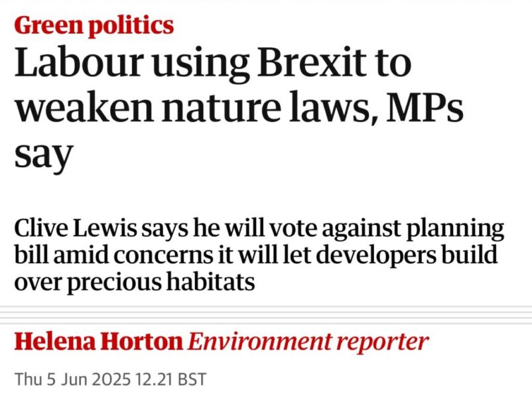The height and width of the screenshot is (398, 532).
Task: Click the Environment reporter byline label
Action: coord(308,342)
